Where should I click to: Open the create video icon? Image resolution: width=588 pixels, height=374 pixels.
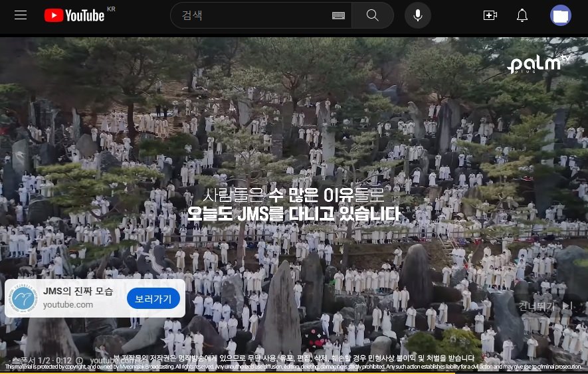point(490,15)
